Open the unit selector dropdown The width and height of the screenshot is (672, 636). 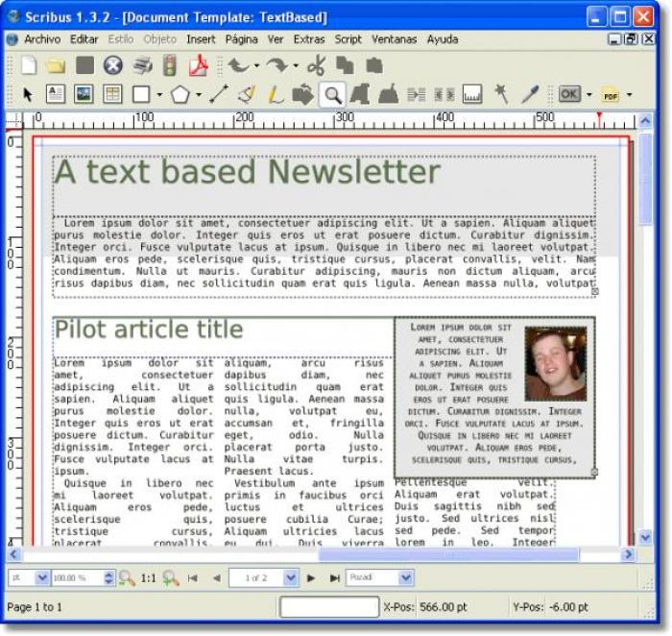42,577
